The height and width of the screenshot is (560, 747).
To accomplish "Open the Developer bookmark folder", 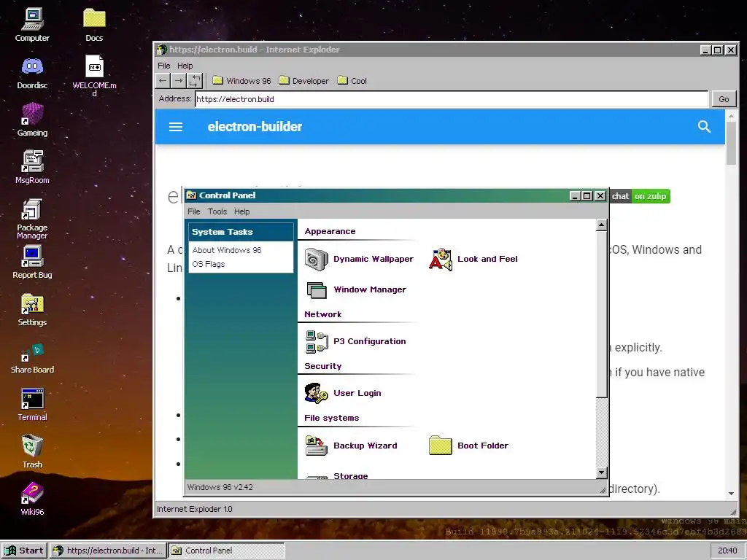I will pos(304,80).
